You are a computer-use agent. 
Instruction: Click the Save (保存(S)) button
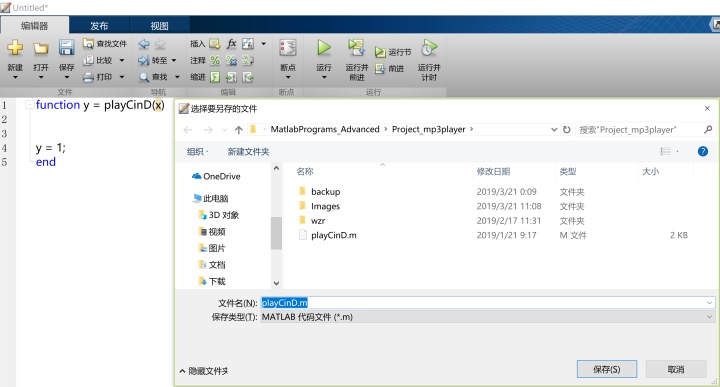pos(607,369)
